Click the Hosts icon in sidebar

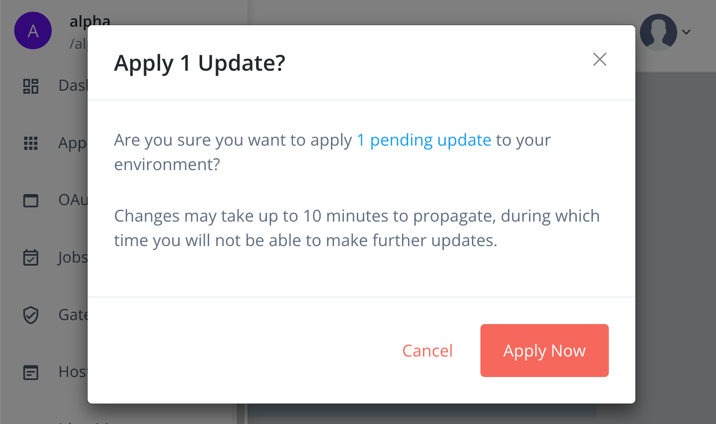coord(31,372)
